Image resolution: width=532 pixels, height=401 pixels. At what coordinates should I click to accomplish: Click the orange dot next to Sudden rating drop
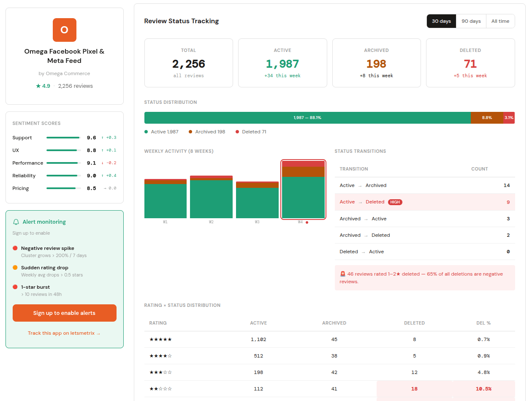pyautogui.click(x=15, y=268)
